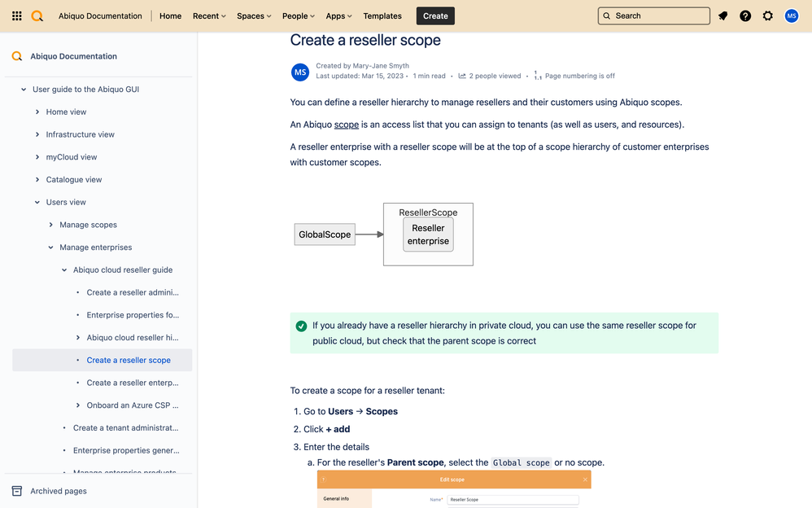Expand Onboard an Azure CSP item

pos(77,405)
